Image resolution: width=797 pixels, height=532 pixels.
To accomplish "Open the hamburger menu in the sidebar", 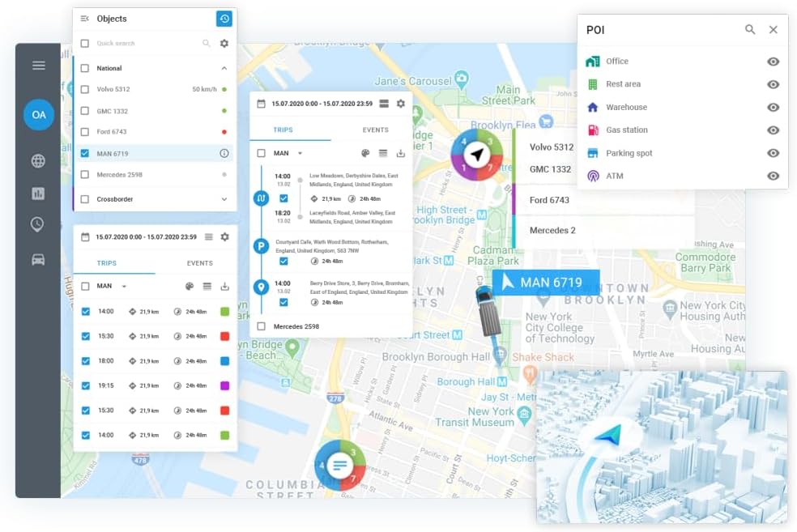I will (x=38, y=66).
